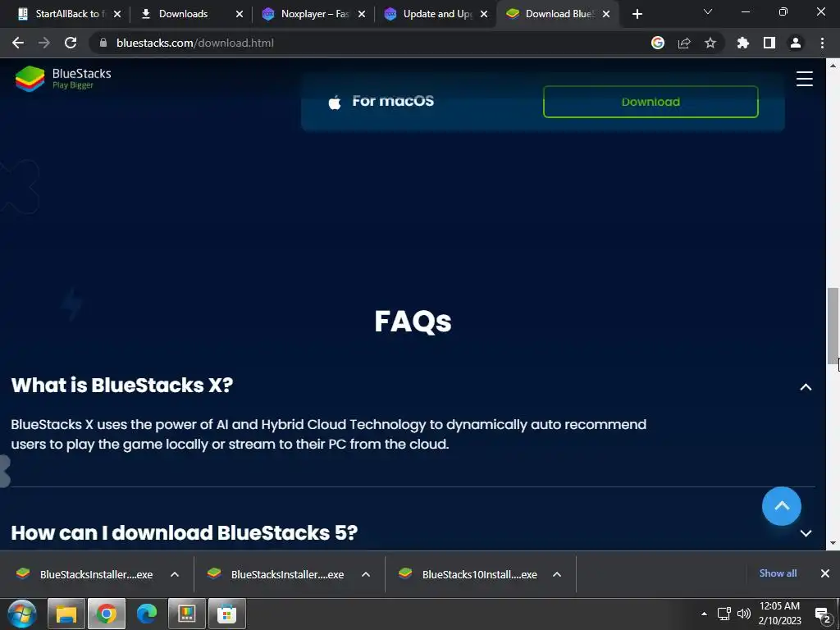Click the browser forward arrow
Screen dimensions: 840x630
tap(44, 43)
